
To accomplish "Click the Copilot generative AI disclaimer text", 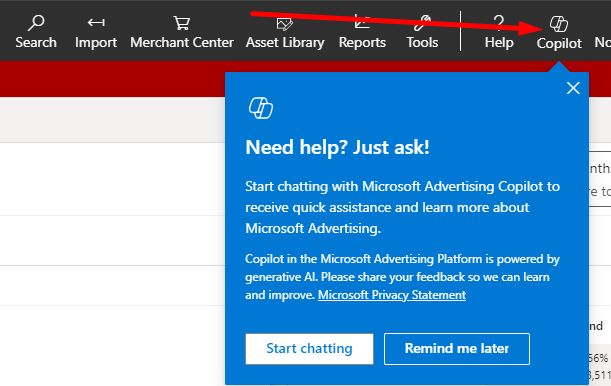I will point(403,277).
